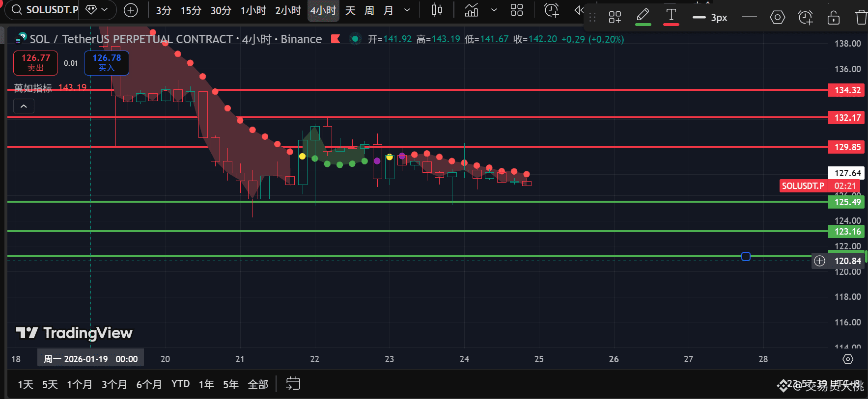Open the indicators menu icon
The height and width of the screenshot is (399, 868).
472,10
